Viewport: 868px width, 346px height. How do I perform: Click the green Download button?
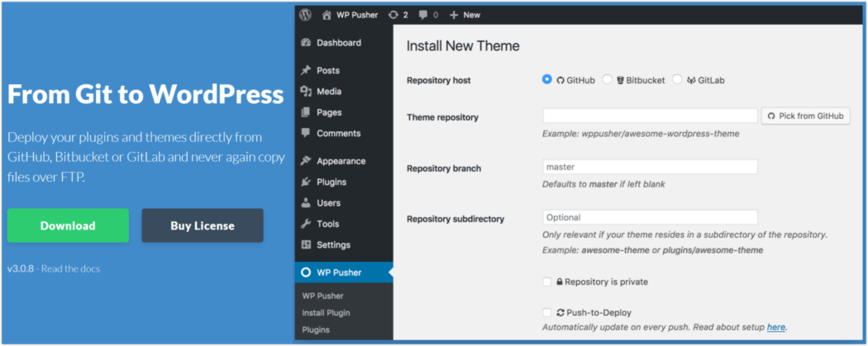[68, 225]
